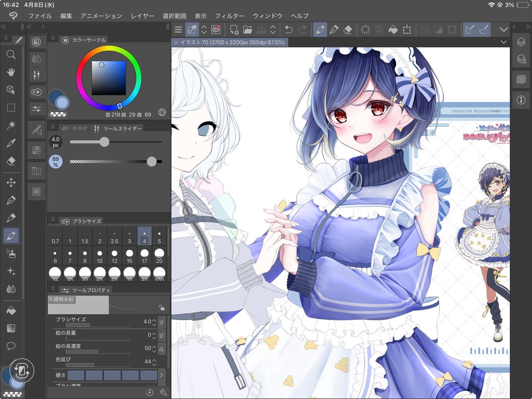This screenshot has height=399, width=532.
Task: Open the ファイル menu
Action: (40, 16)
